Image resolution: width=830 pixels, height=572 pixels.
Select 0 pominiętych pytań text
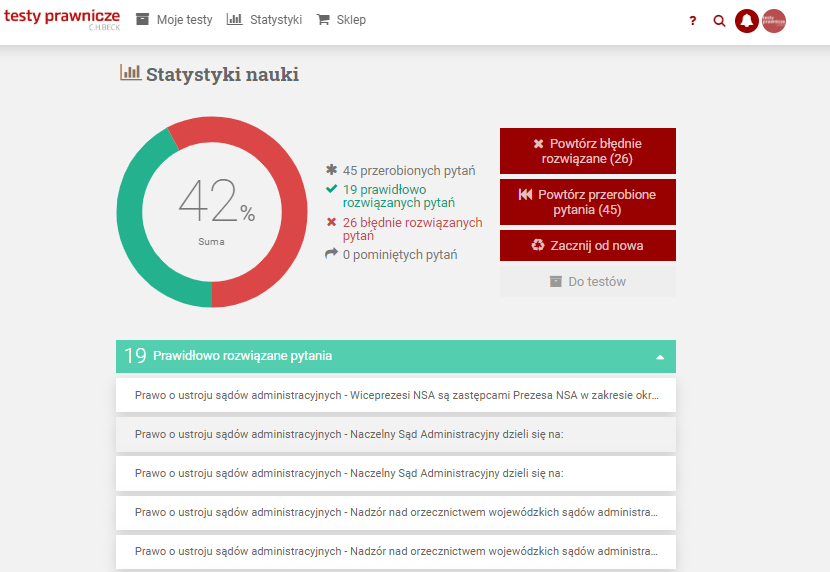coord(400,255)
